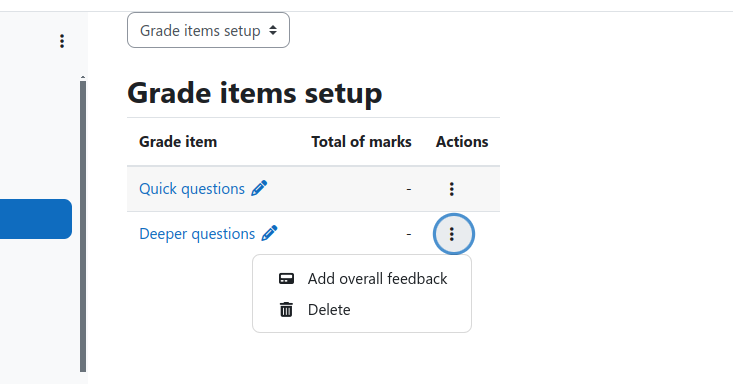Click the small up arrow above the sidebar scrollbar
This screenshot has height=384, width=733.
click(x=83, y=77)
